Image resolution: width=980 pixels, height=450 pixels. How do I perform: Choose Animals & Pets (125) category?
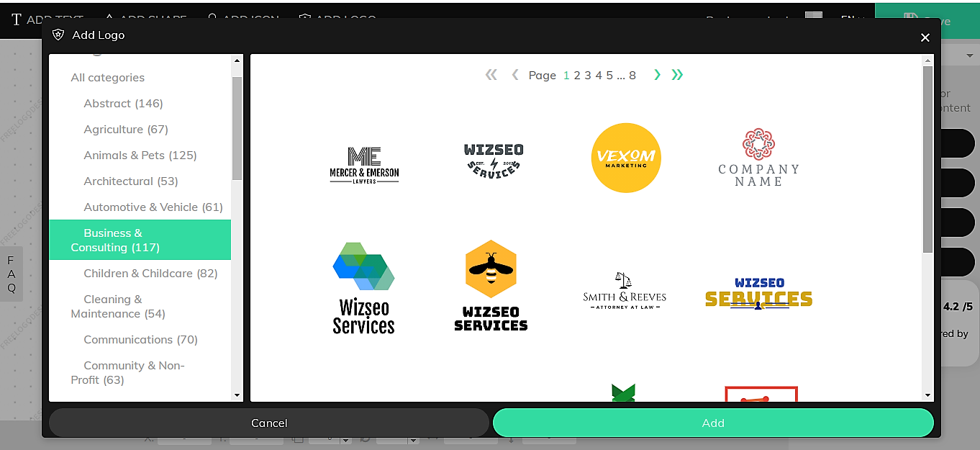coord(140,156)
